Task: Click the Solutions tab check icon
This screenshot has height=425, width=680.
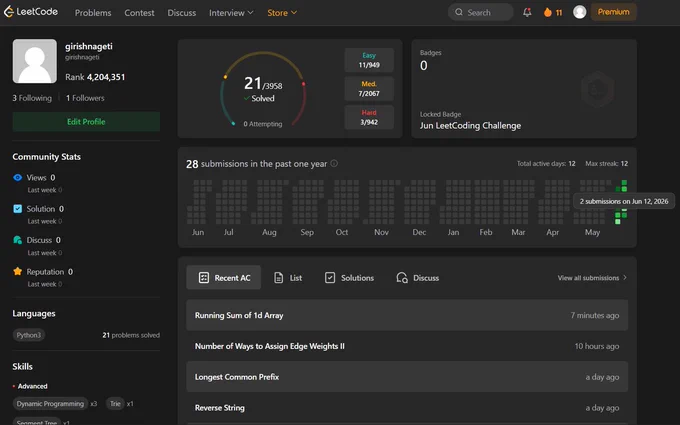Action: point(330,278)
